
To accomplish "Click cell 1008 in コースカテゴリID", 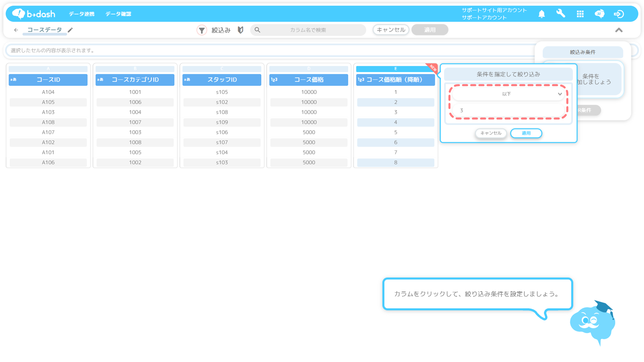I will click(x=135, y=142).
